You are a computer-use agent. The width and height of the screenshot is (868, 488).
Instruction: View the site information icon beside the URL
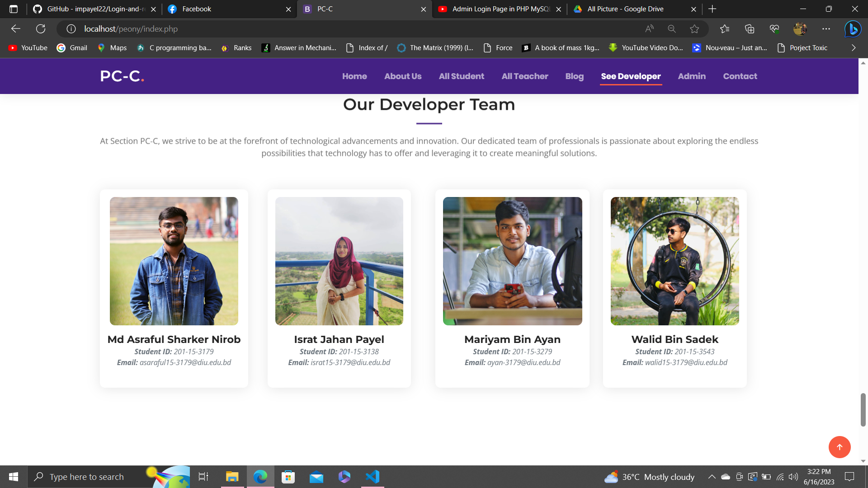[71, 29]
